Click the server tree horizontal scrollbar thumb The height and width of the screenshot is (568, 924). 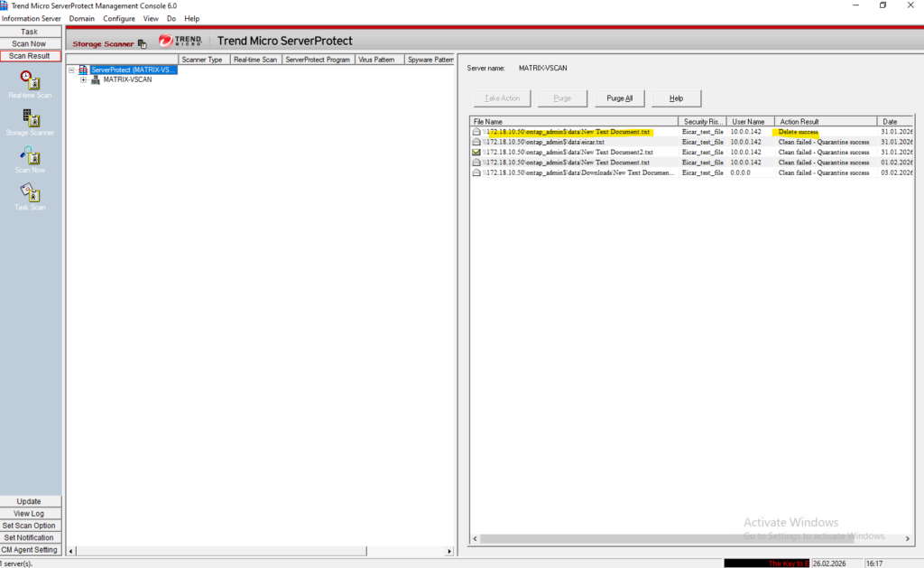click(x=222, y=551)
